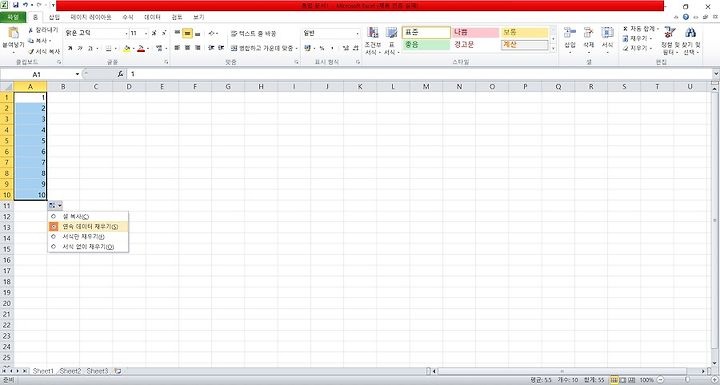Open clipboard group dialog launcher
This screenshot has height=385, width=720.
59,62
